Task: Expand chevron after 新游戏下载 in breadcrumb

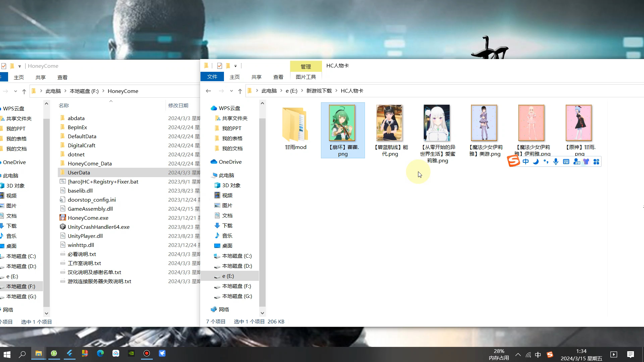Action: (336, 91)
